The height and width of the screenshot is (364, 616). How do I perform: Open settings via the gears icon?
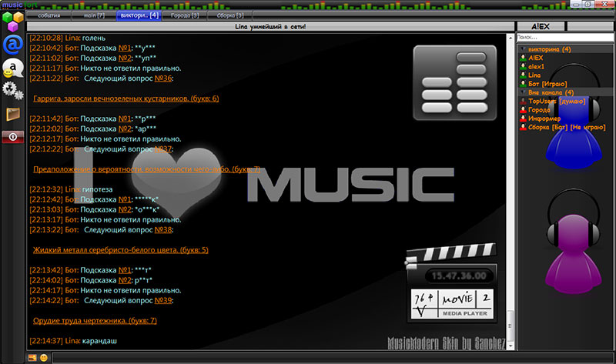12,90
